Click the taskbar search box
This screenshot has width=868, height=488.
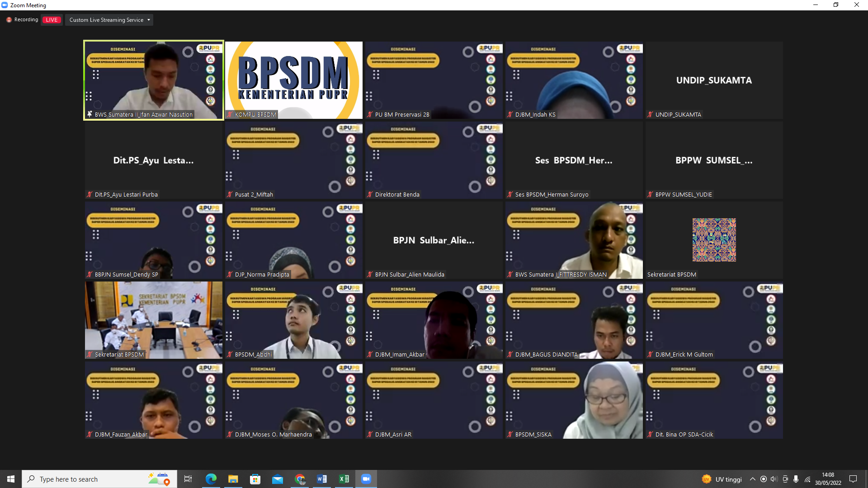[x=99, y=479]
